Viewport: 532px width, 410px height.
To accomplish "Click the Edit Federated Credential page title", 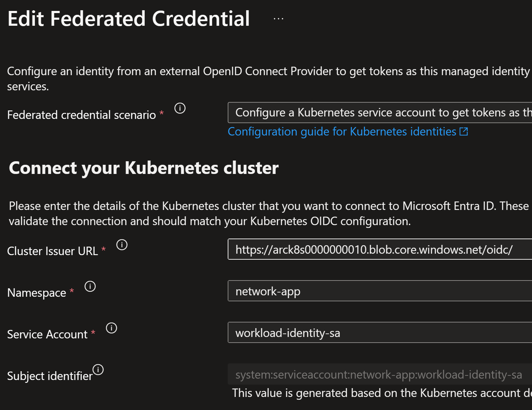I will click(x=128, y=18).
